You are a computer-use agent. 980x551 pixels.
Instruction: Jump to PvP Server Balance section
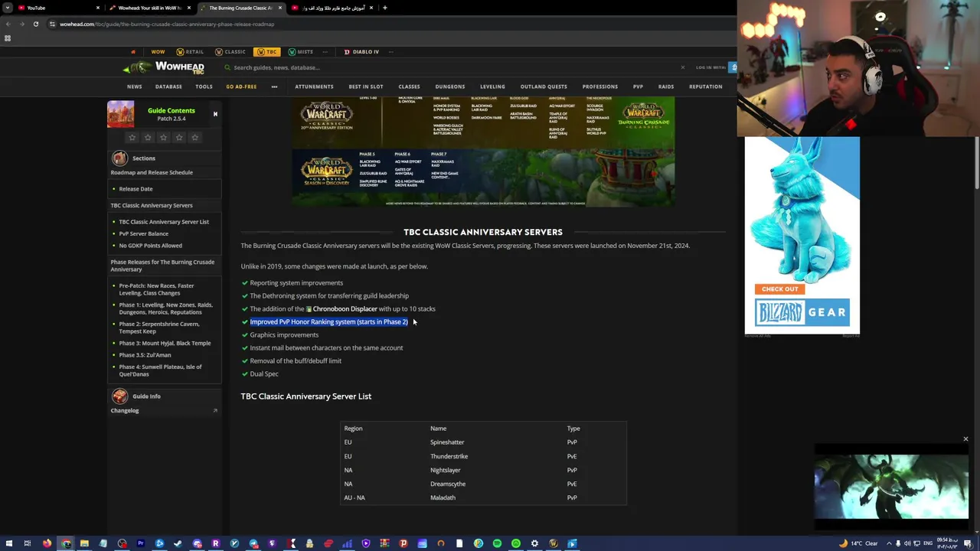(x=143, y=233)
